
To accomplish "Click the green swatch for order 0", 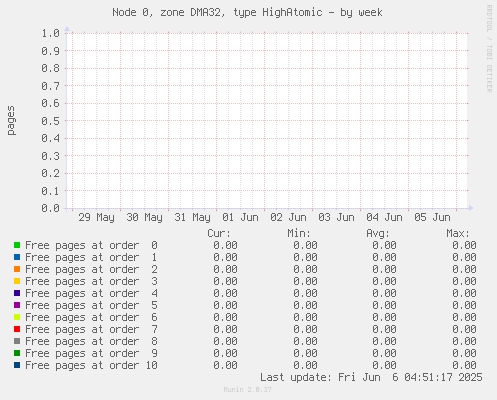I will 17,245.
